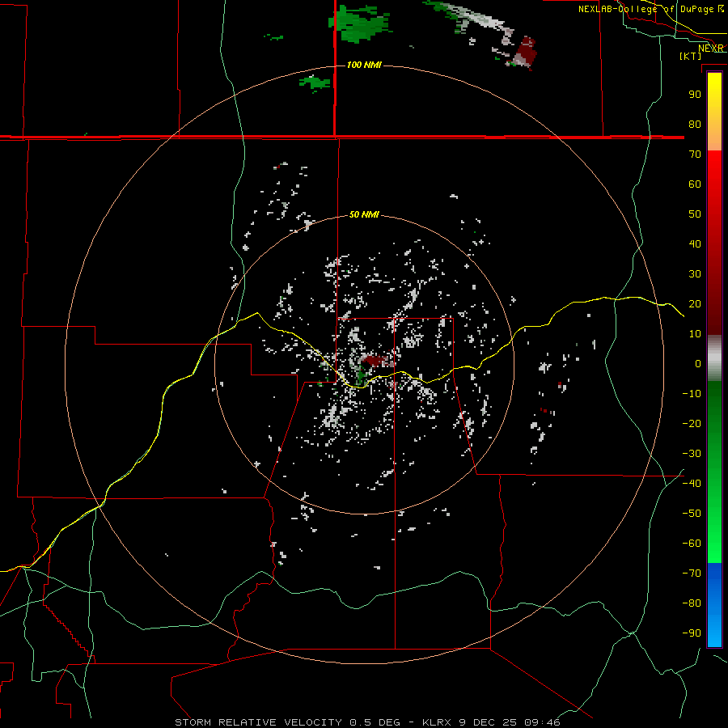Click the Storm Relative Velocity caption at bottom
728x728 pixels.
367,722
